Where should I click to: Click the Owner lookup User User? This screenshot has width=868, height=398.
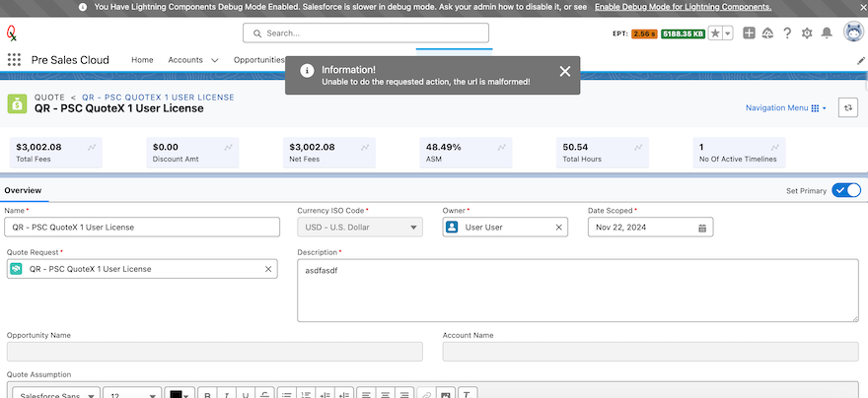[x=505, y=228]
